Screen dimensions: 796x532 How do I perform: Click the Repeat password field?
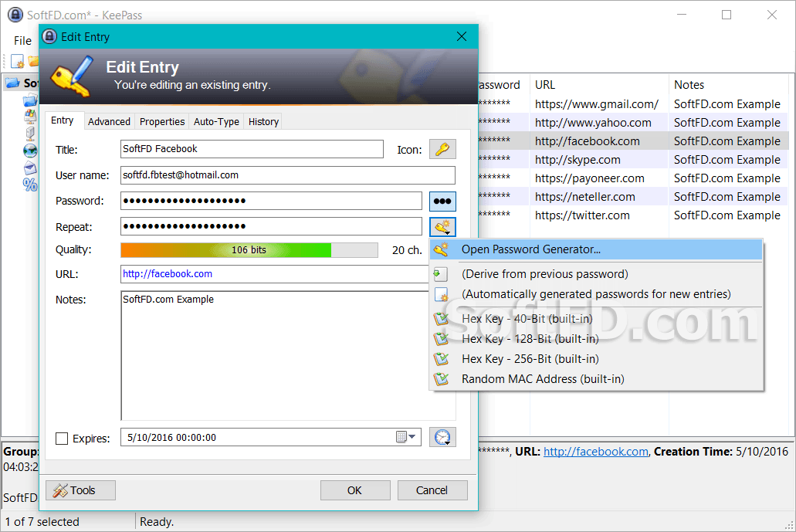tap(271, 226)
